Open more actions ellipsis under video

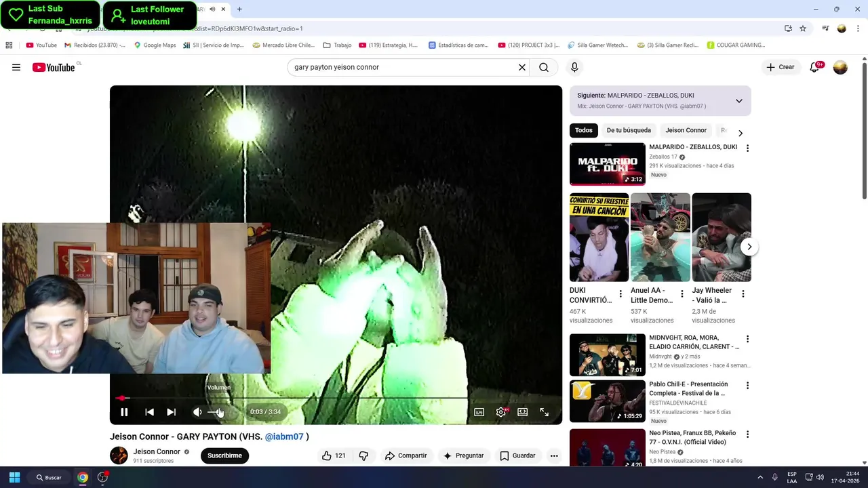[x=554, y=455]
